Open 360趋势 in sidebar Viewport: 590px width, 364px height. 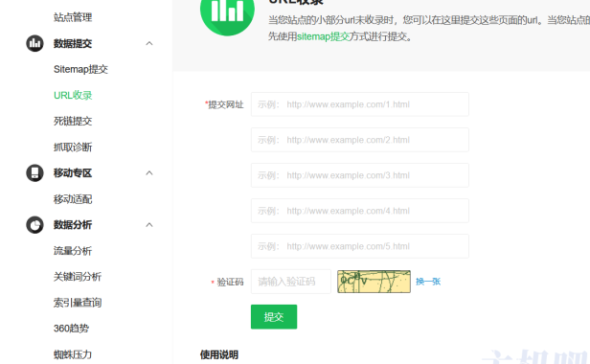[71, 329]
